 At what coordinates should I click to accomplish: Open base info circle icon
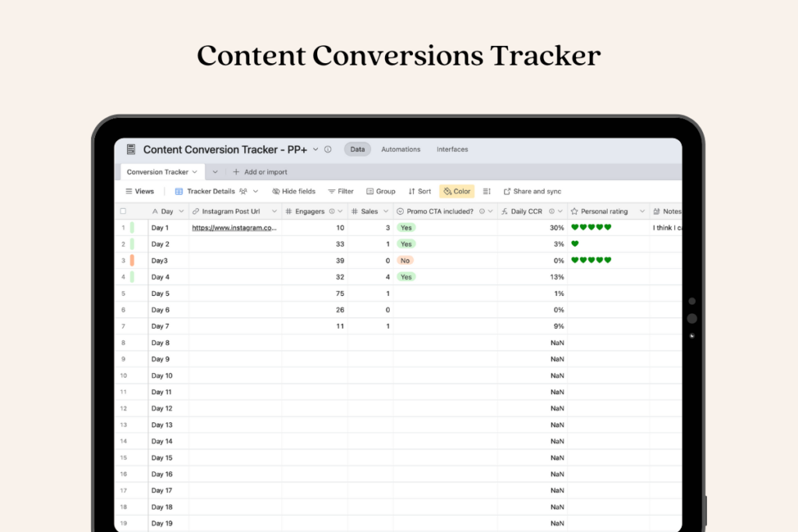pyautogui.click(x=327, y=150)
